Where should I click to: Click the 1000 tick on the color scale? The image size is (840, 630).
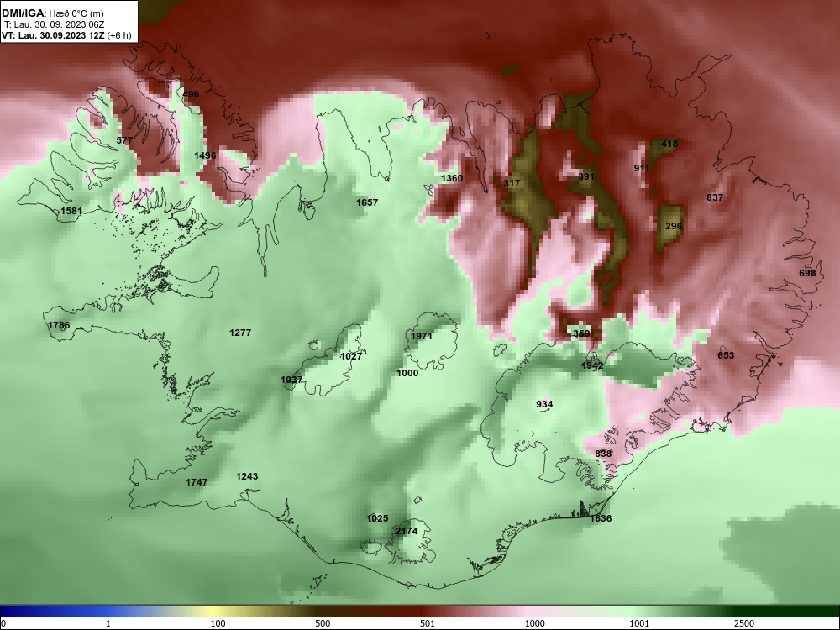pyautogui.click(x=534, y=623)
